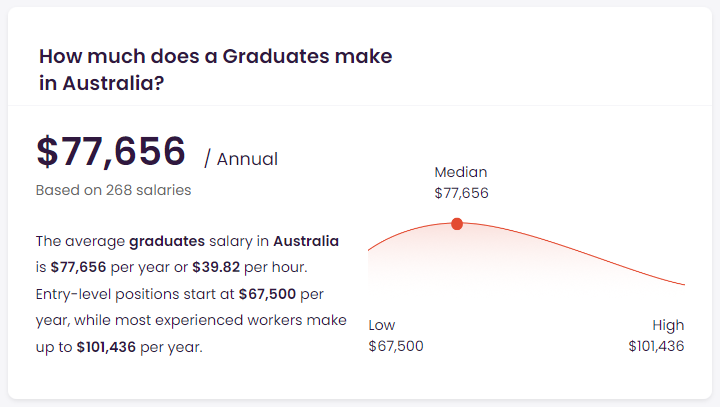Click the right end of the salary curve
Screen dimensions: 720x407
click(683, 284)
